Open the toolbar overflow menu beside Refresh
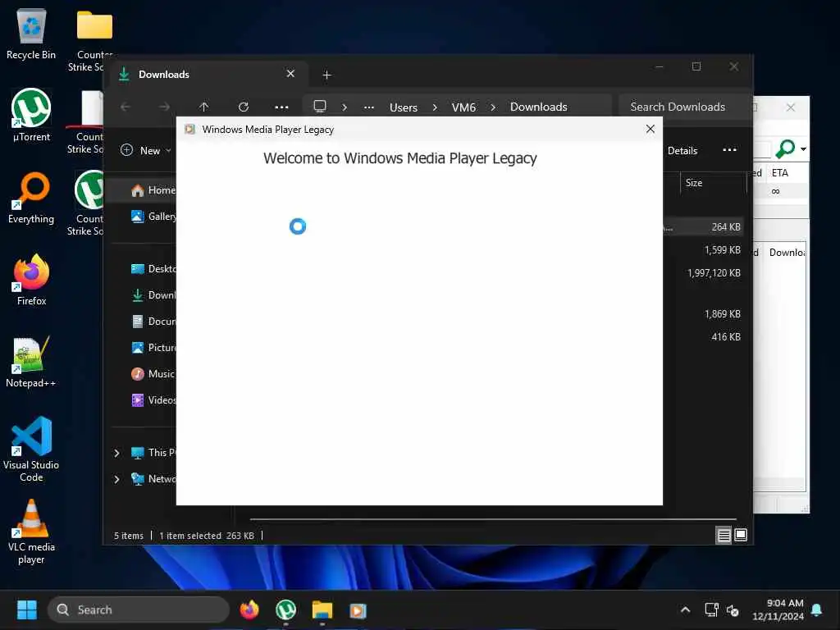 point(282,107)
